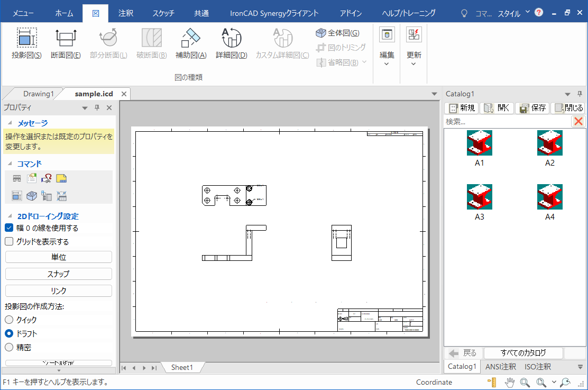Create a 詳細図 detail view
The image size is (588, 390).
pyautogui.click(x=231, y=43)
